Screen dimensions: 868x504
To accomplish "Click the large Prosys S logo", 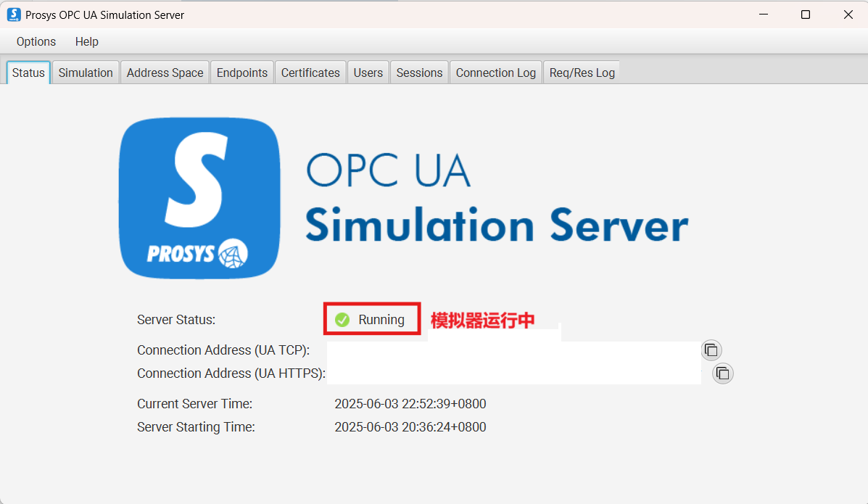I will [199, 198].
